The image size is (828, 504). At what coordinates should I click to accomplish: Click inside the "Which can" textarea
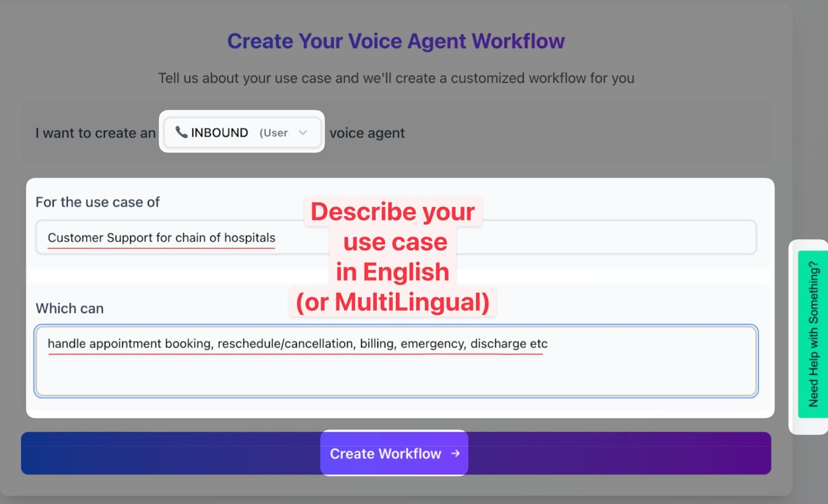[396, 361]
